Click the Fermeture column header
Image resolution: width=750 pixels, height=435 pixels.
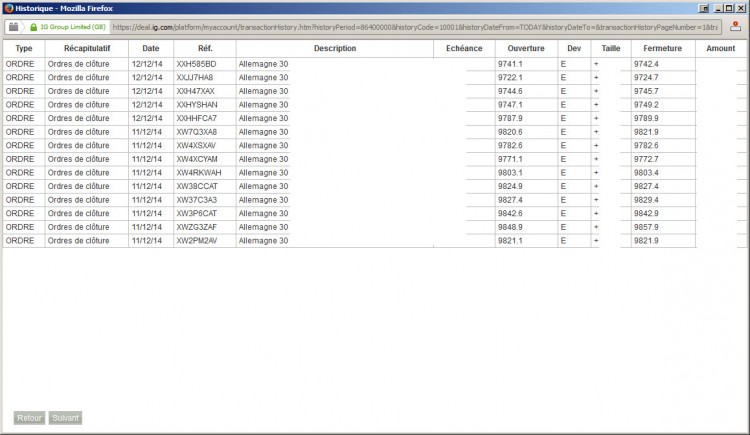(662, 48)
